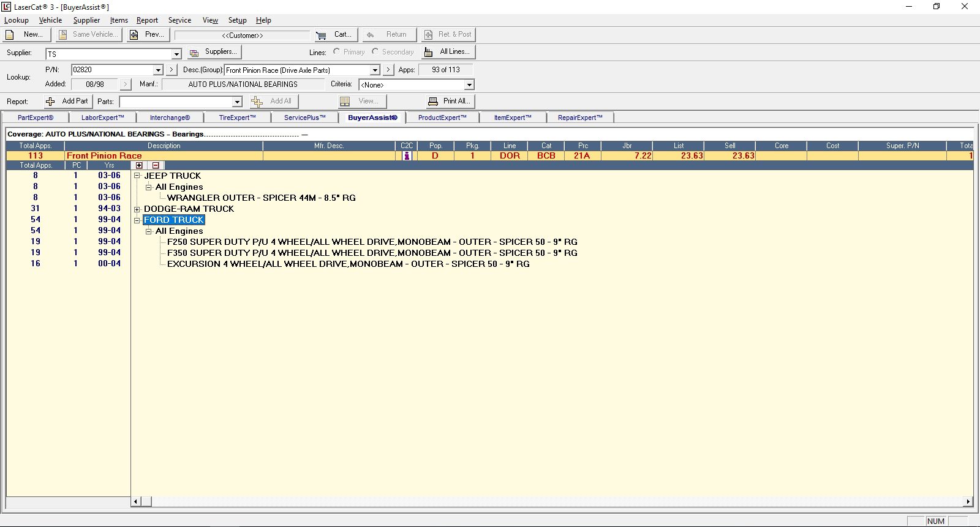
Task: Click the Description column header
Action: (164, 146)
